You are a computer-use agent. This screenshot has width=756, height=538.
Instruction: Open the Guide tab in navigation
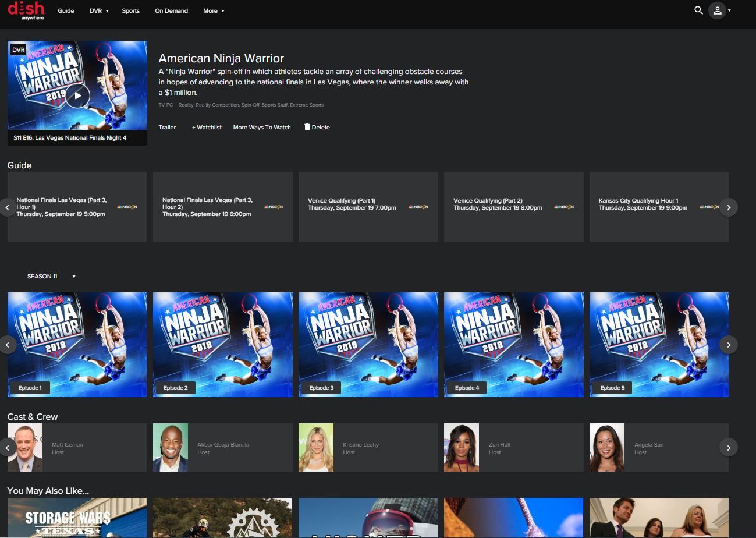coord(66,11)
